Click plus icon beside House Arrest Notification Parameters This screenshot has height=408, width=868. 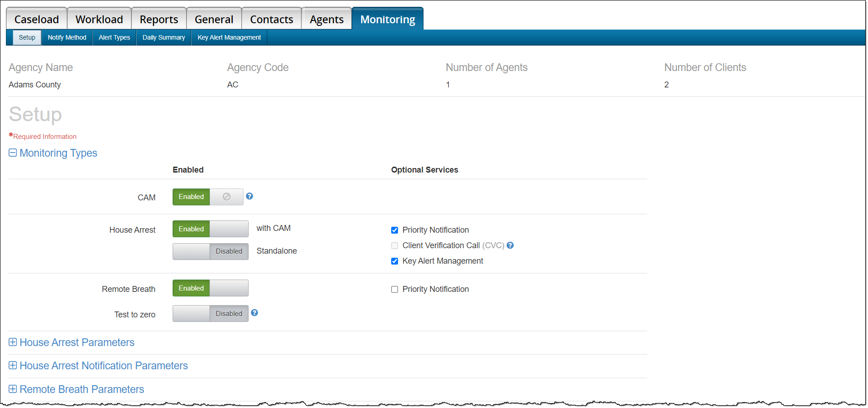(13, 365)
